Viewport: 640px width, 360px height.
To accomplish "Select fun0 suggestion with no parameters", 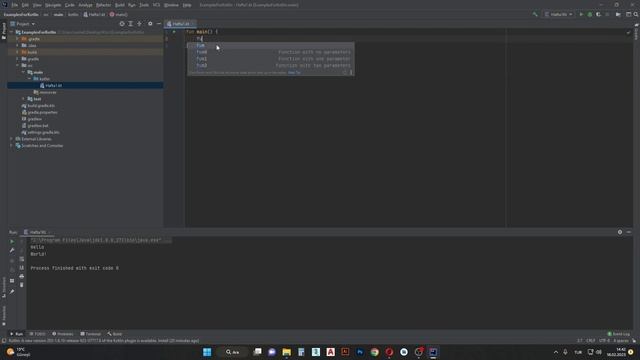I will [271, 52].
